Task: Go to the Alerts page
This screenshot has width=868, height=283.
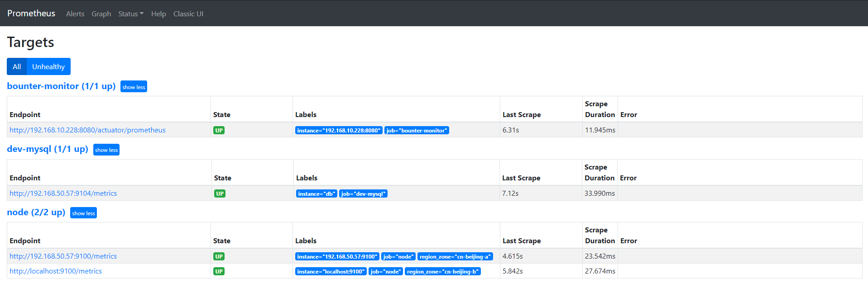Action: coord(75,14)
